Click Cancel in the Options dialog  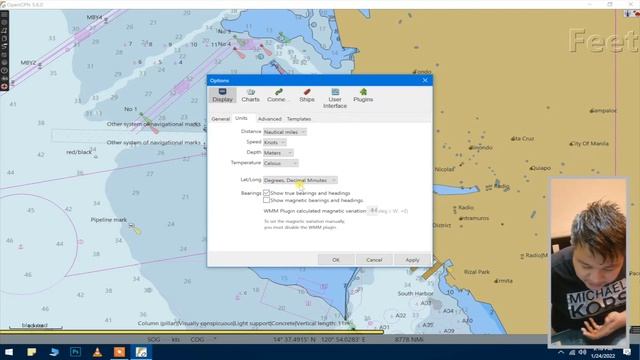tap(374, 260)
